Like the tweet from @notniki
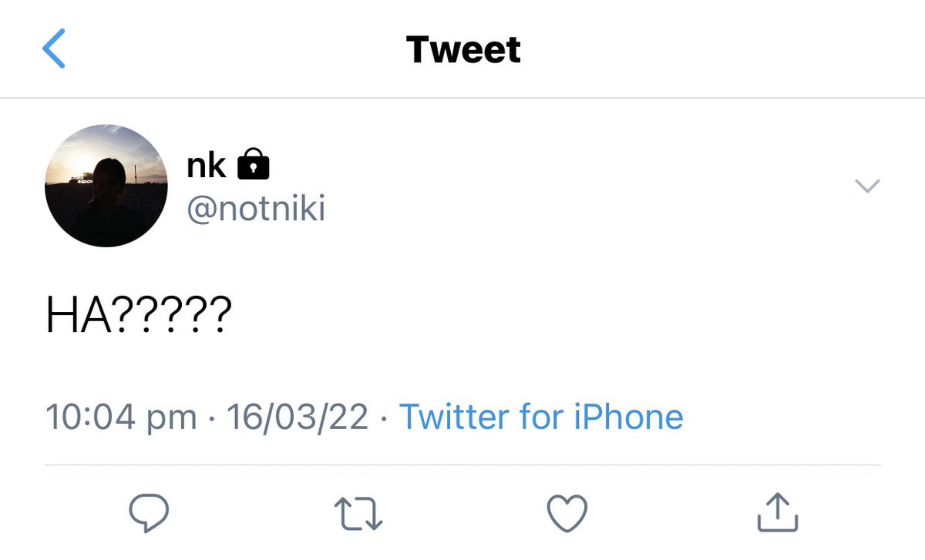The image size is (925, 560). (x=567, y=513)
